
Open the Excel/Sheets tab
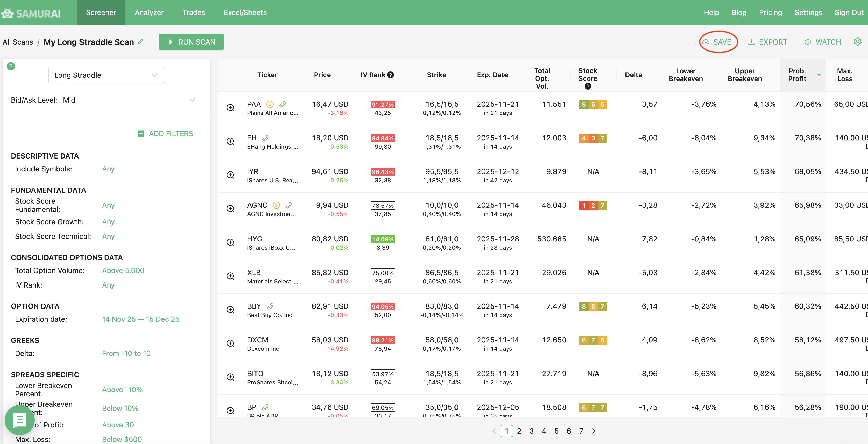tap(245, 12)
